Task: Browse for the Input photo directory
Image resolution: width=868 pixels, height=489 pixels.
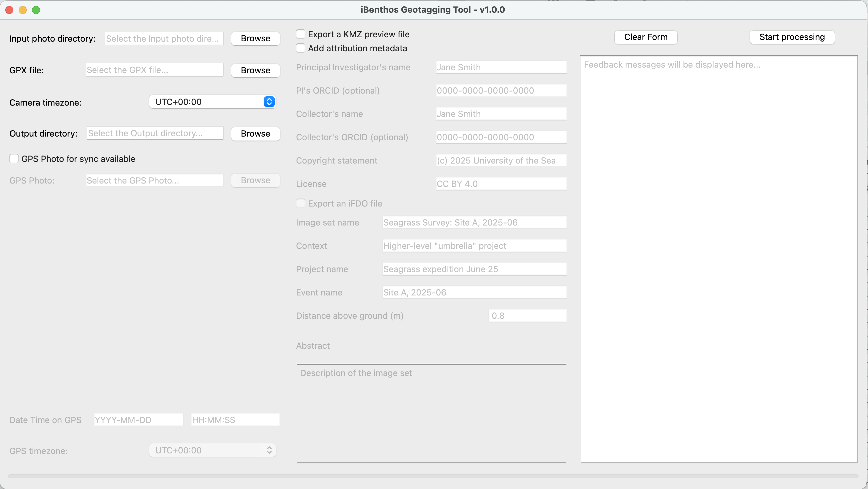Action: 255,38
